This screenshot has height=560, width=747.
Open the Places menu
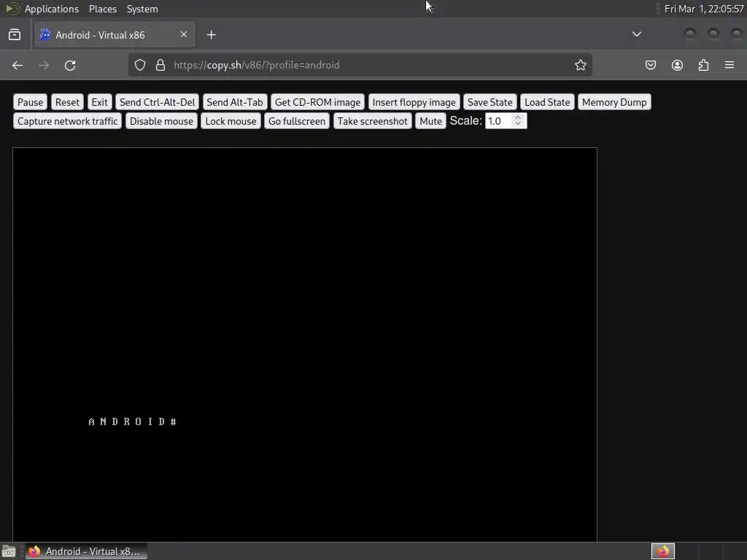tap(103, 9)
